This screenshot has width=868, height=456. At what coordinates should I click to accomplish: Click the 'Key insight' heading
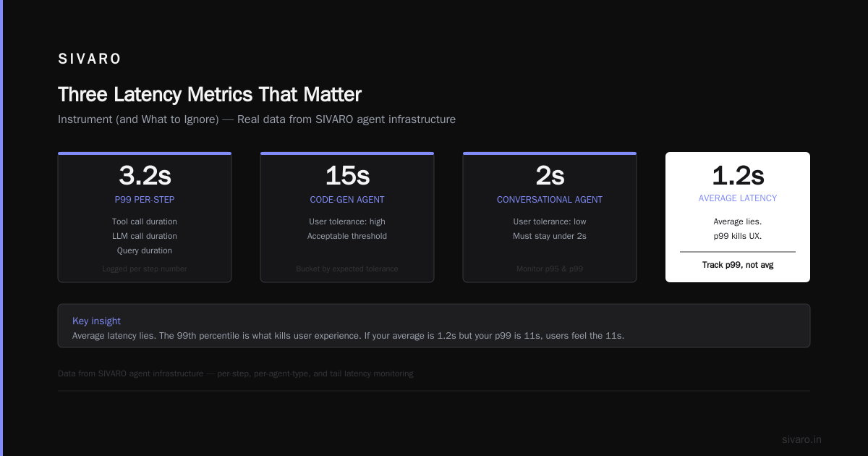click(x=96, y=321)
